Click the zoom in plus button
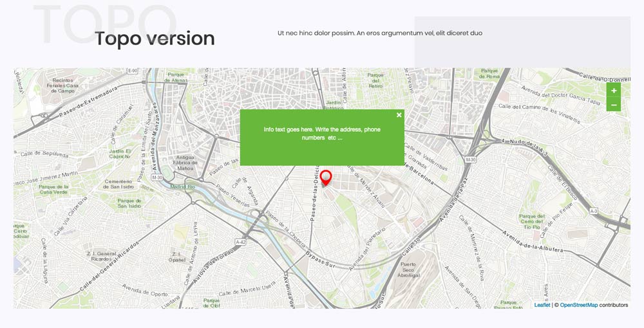This screenshot has height=328, width=644. (613, 91)
